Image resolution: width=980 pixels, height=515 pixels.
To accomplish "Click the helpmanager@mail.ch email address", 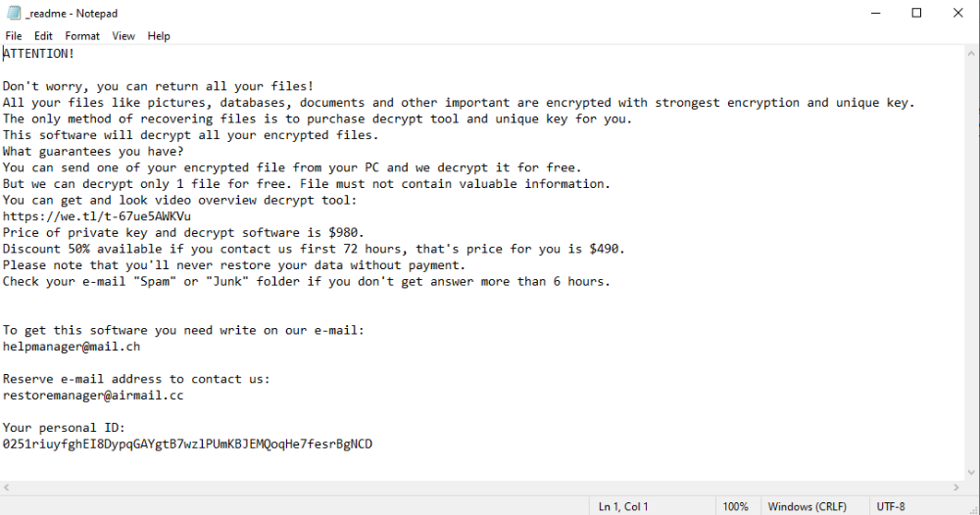I will click(71, 347).
